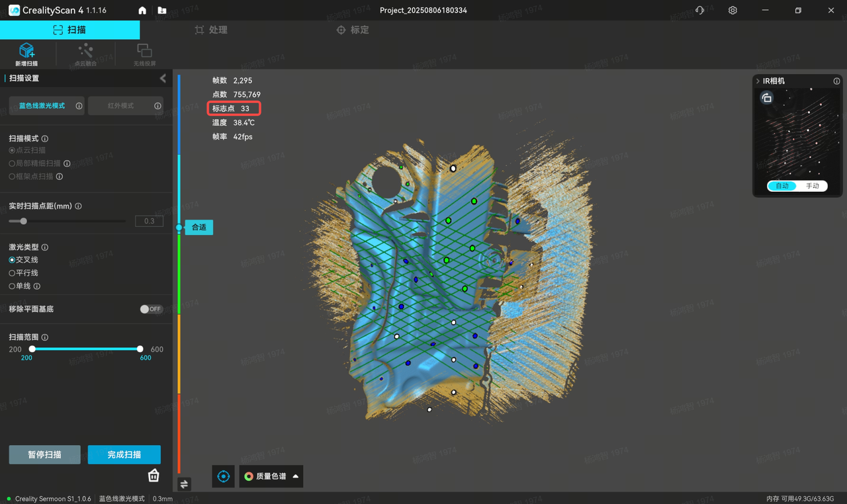This screenshot has height=504, width=847.
Task: Click the IR camera popout icon
Action: (766, 98)
